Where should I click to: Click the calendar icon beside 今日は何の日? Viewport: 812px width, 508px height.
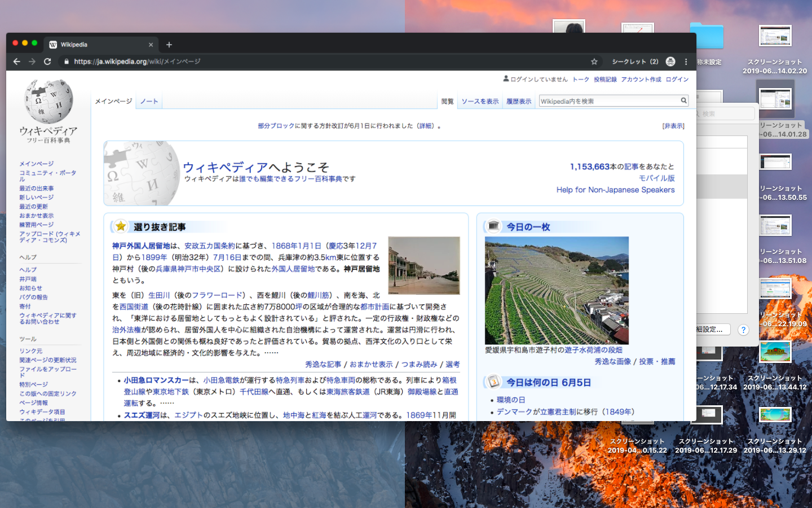[x=493, y=382]
